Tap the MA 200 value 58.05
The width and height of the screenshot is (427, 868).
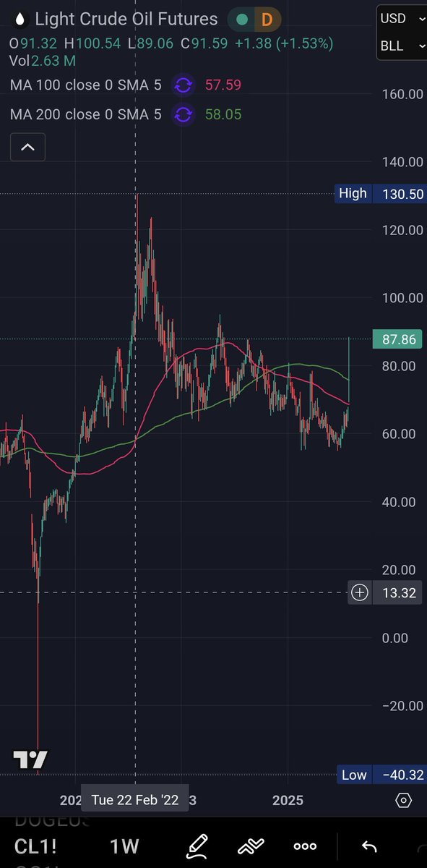pyautogui.click(x=223, y=114)
